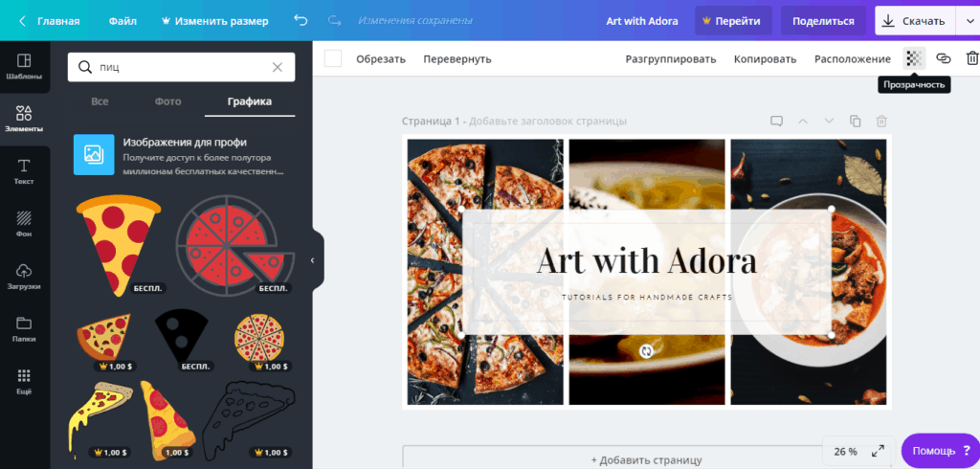Screen dimensions: 980x469
Task: Move page down with the chevron icon
Action: coord(829,122)
